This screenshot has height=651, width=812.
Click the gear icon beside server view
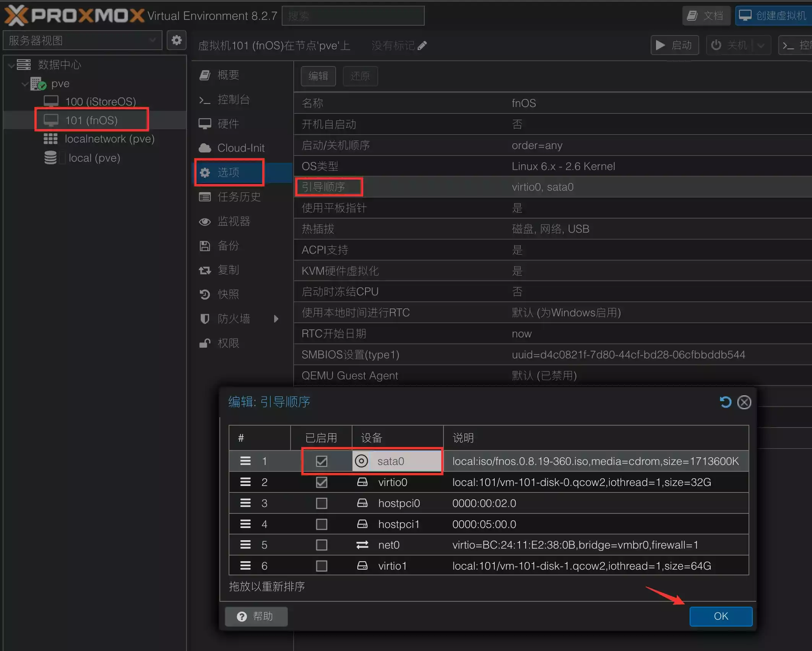[176, 40]
